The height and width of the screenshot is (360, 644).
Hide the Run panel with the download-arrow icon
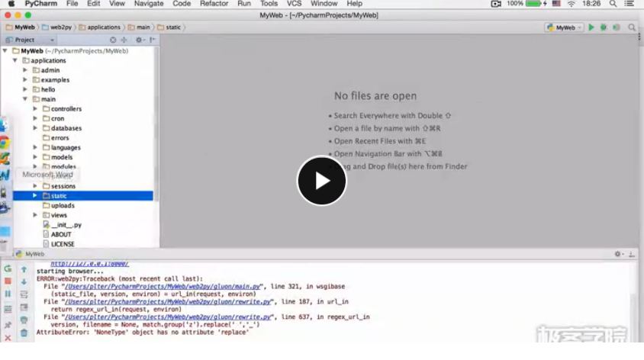(632, 254)
